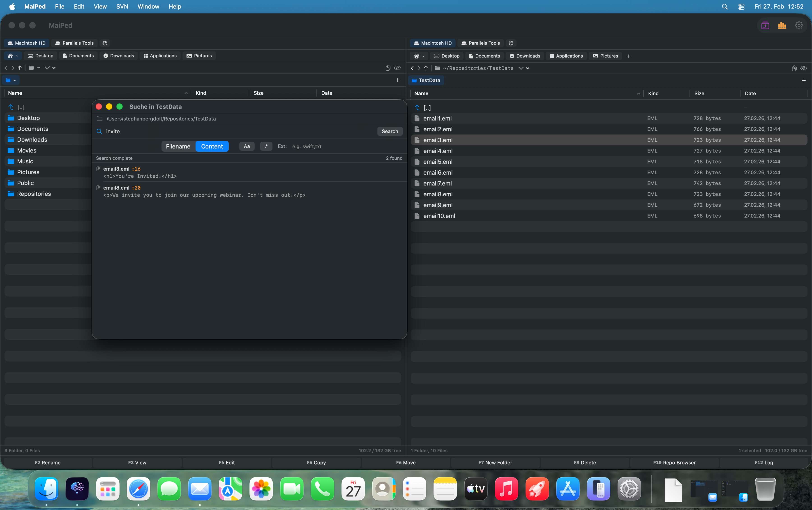Open the SVN menu
The image size is (812, 510).
click(x=122, y=6)
